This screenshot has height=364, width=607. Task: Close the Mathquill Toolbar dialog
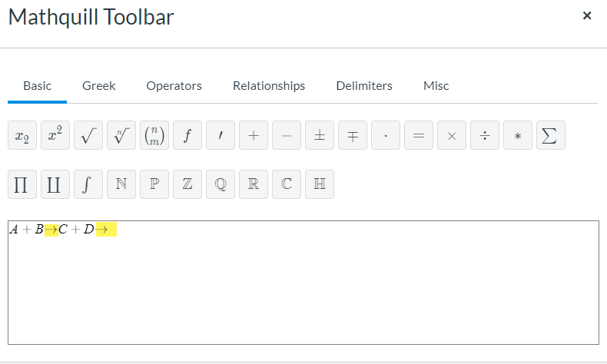(x=587, y=15)
